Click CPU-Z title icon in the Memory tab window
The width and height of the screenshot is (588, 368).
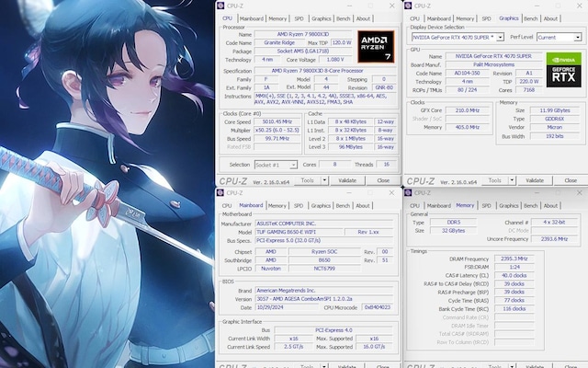[x=408, y=192]
